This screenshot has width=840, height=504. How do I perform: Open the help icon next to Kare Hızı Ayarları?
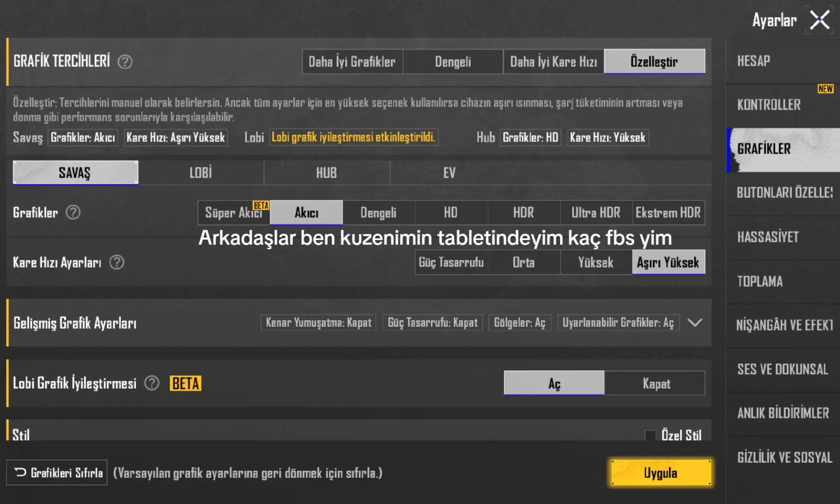point(117,262)
